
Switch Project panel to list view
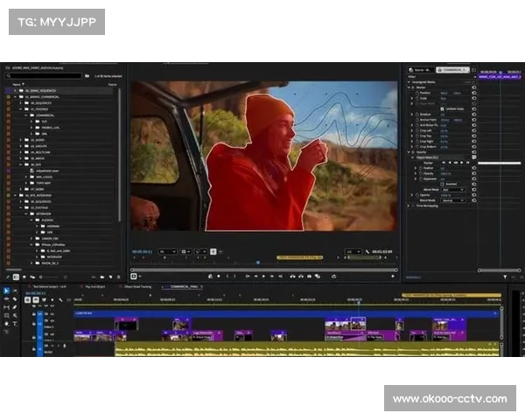click(x=16, y=277)
